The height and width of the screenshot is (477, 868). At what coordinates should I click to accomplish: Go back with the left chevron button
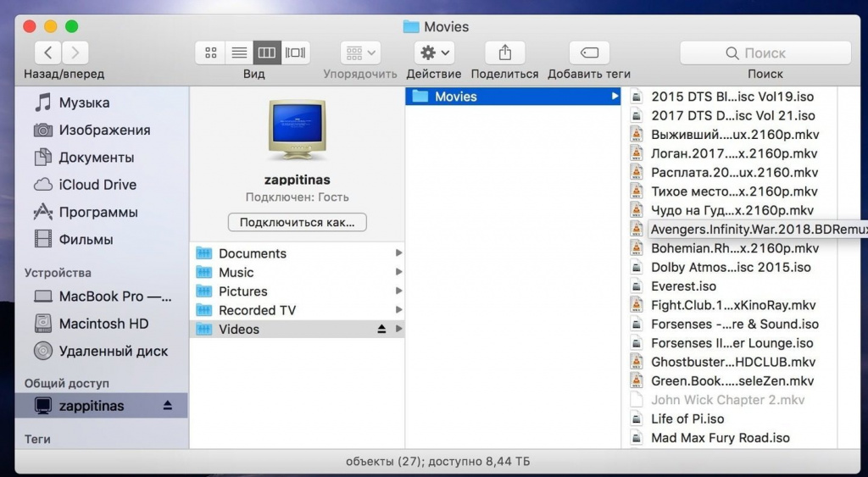click(48, 53)
